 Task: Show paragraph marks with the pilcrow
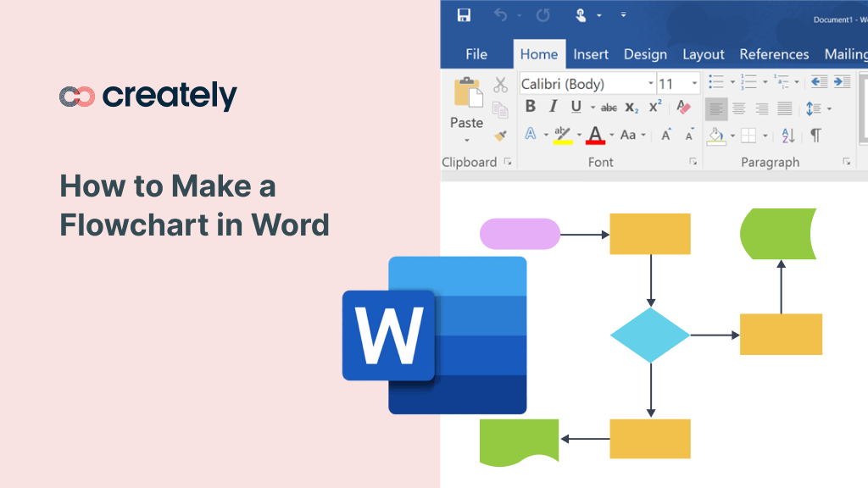pyautogui.click(x=816, y=135)
